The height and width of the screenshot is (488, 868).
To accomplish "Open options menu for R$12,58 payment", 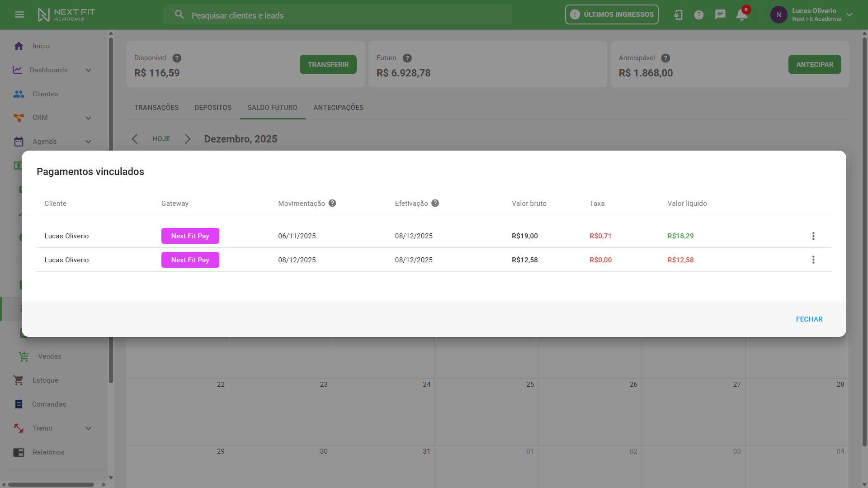I will [x=813, y=260].
